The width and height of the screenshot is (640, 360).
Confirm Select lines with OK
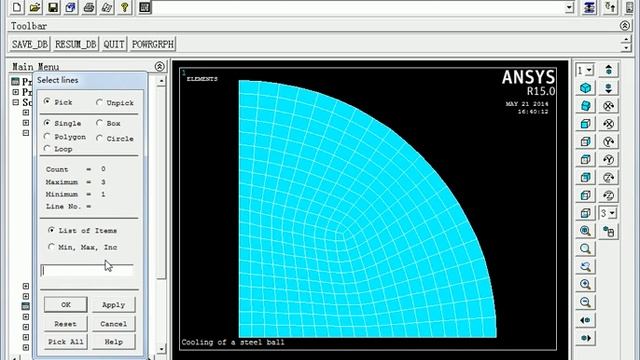coord(66,304)
